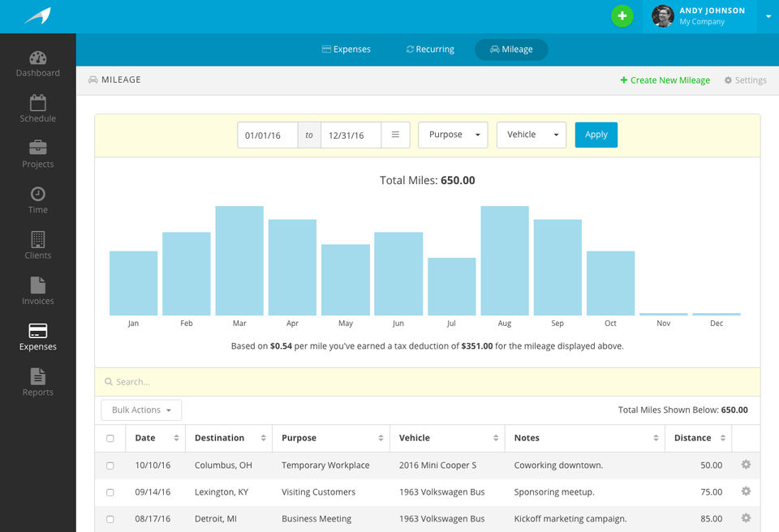Click the Aug bar in mileage chart
Viewport: 779px width, 532px height.
tap(505, 261)
